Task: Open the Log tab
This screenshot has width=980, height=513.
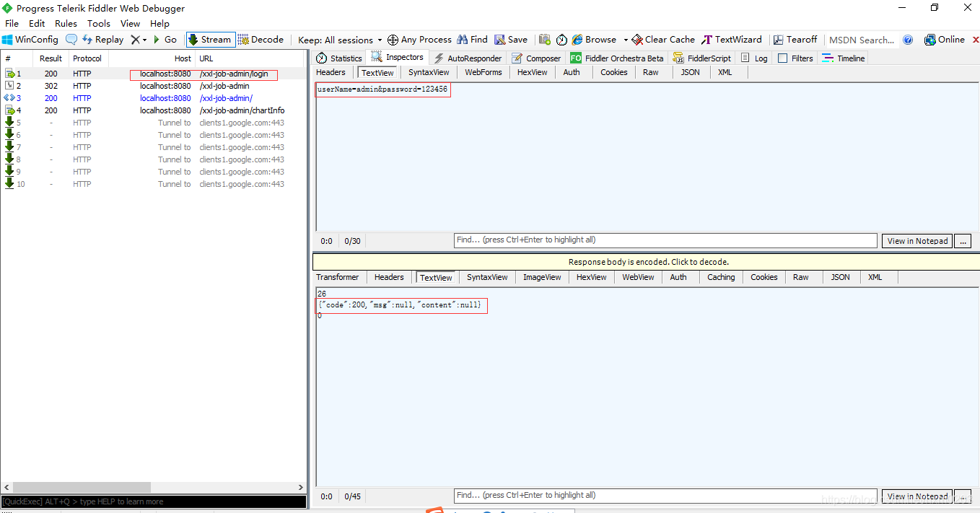Action: coord(754,58)
